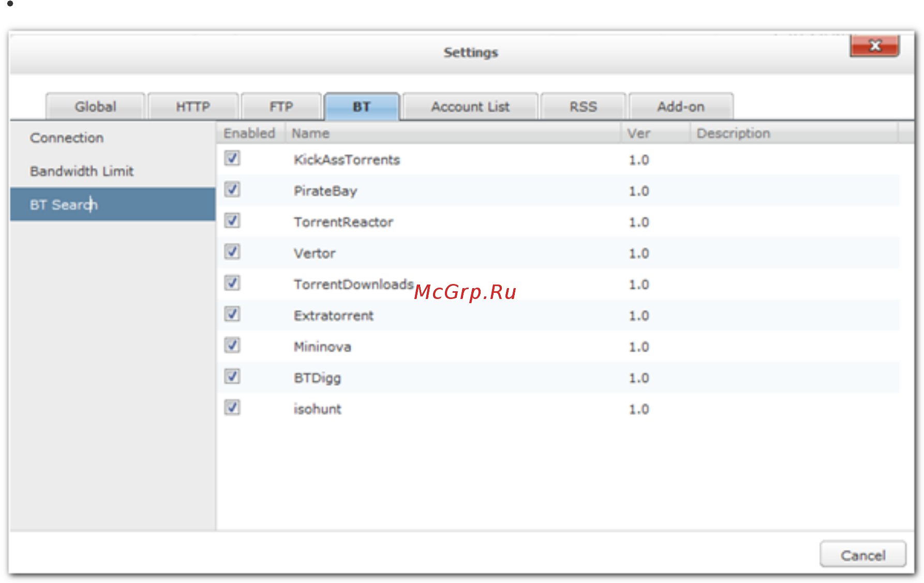Image resolution: width=924 pixels, height=583 pixels.
Task: Toggle the PirateBay enabled checkbox
Action: (232, 189)
